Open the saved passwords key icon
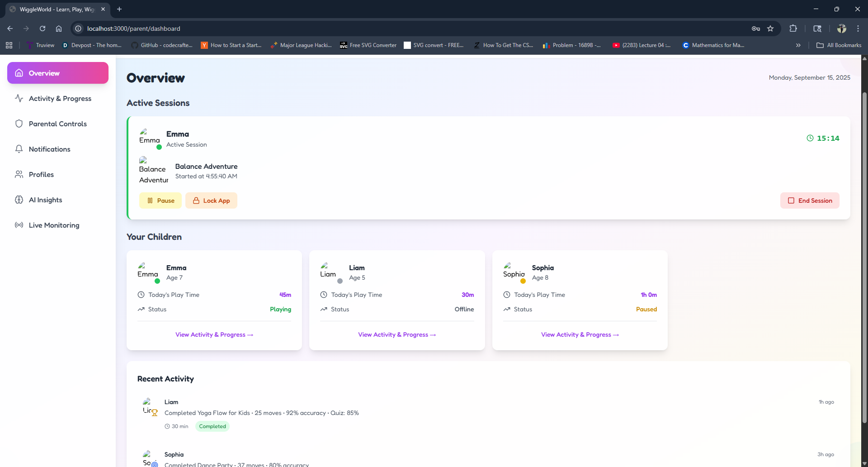Viewport: 868px width, 467px height. tap(756, 29)
